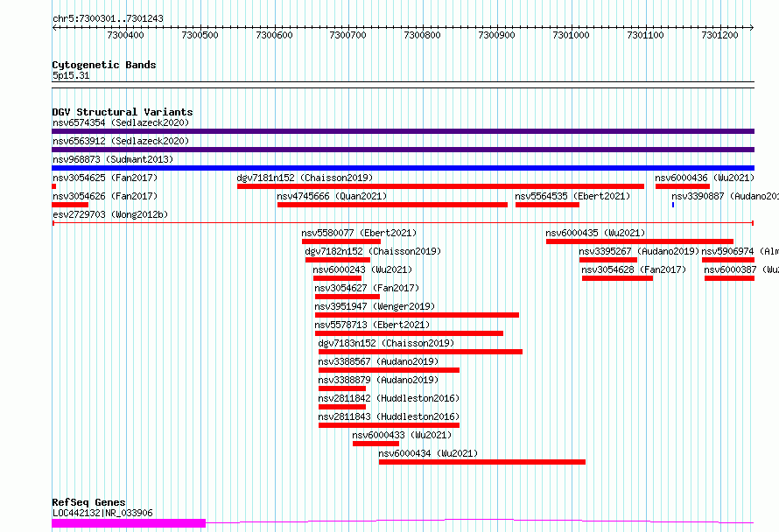The image size is (779, 532).
Task: Click the 7300800 ruler position label
Action: coord(422,35)
